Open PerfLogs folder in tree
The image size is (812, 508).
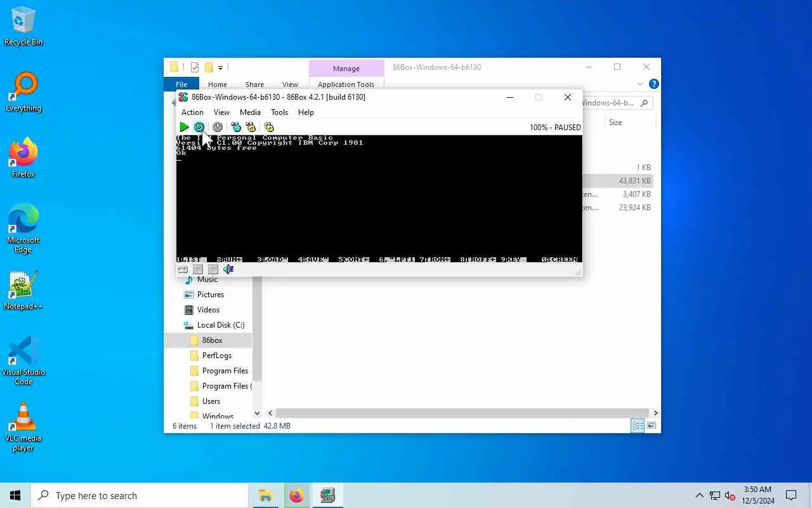coord(216,356)
